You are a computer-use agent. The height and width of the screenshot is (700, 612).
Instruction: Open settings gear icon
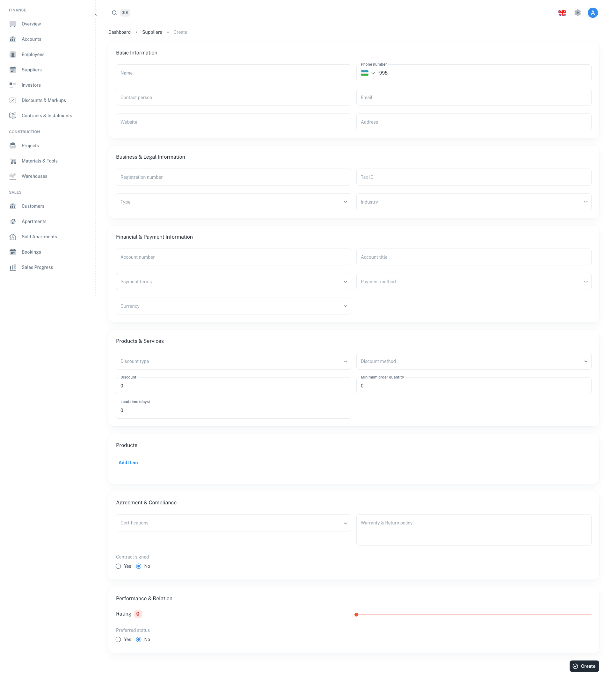[578, 13]
